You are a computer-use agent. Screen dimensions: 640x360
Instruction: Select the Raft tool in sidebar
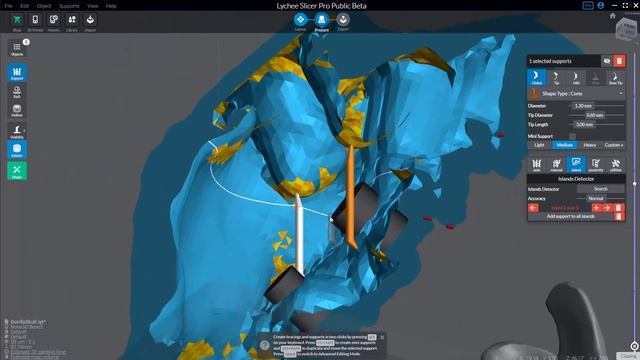point(17,91)
